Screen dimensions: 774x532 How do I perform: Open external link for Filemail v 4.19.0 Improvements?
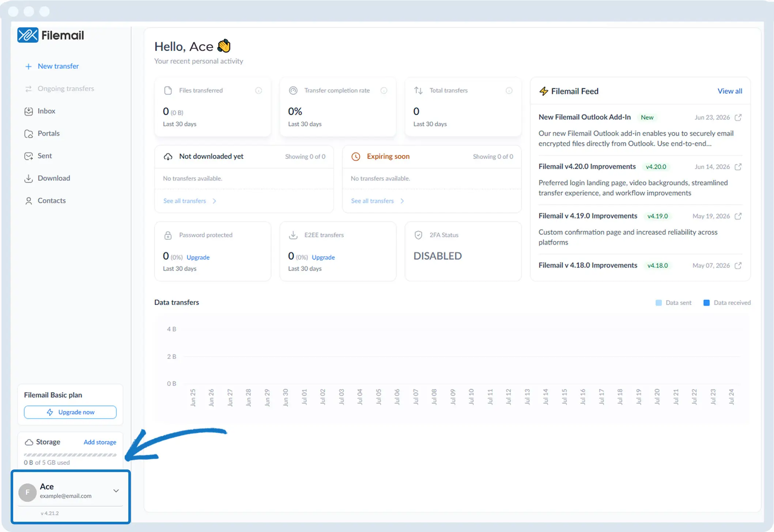pyautogui.click(x=738, y=216)
